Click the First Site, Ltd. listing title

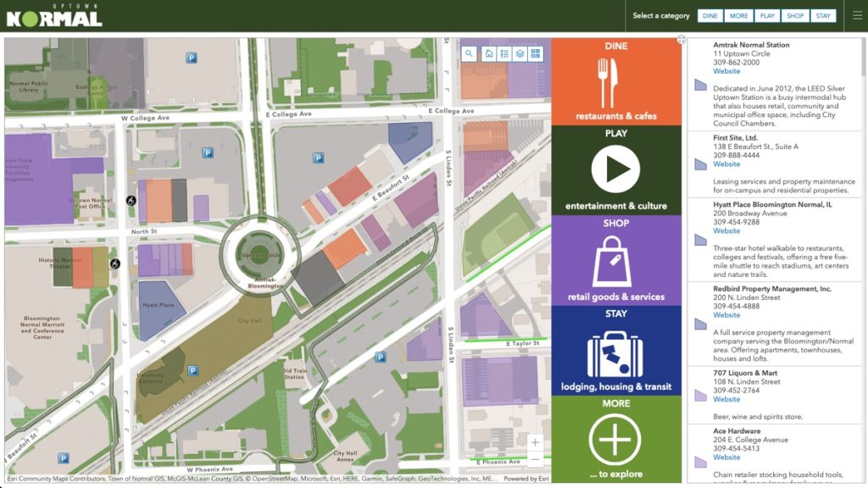735,138
